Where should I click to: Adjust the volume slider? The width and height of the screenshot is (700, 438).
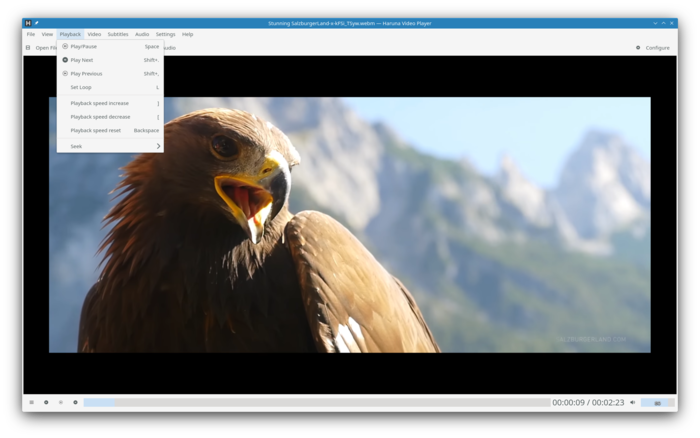pos(657,402)
